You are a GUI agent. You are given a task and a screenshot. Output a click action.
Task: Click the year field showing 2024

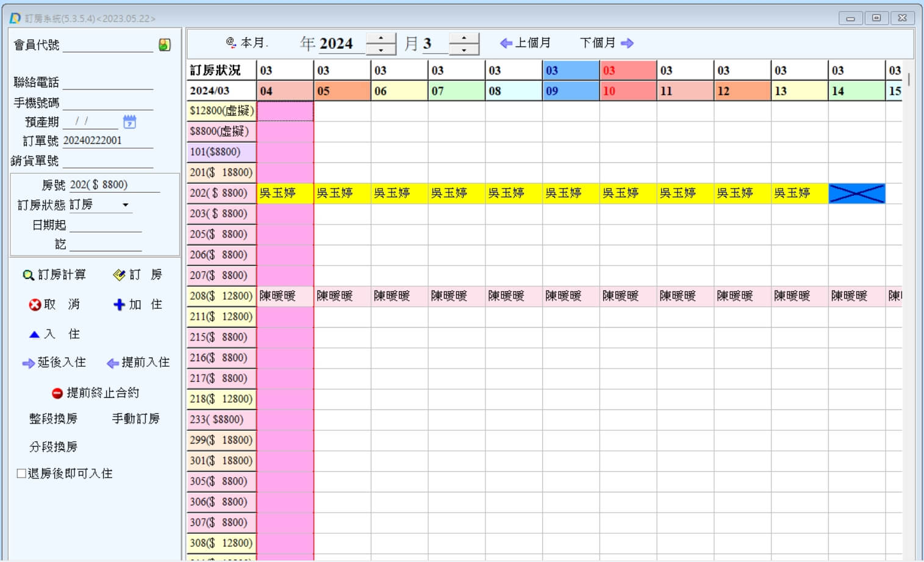coord(342,43)
